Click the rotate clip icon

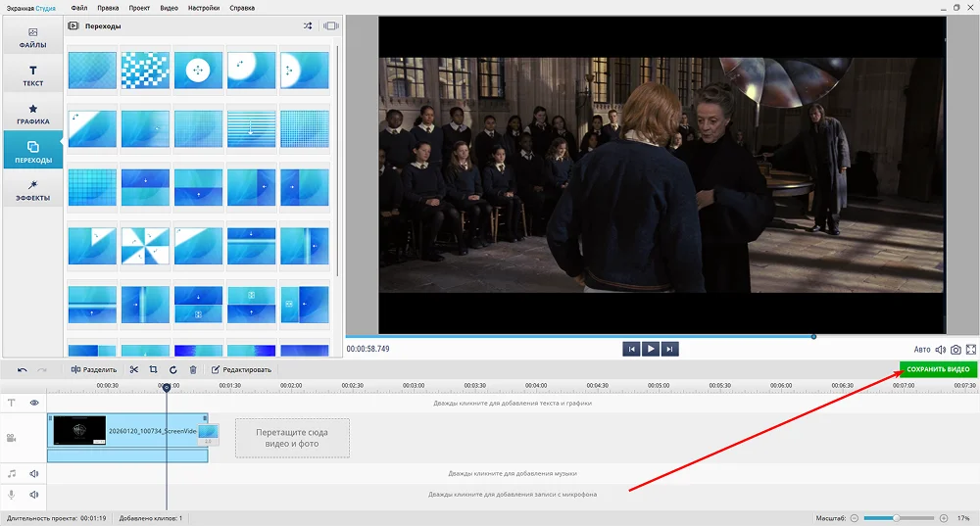point(173,370)
